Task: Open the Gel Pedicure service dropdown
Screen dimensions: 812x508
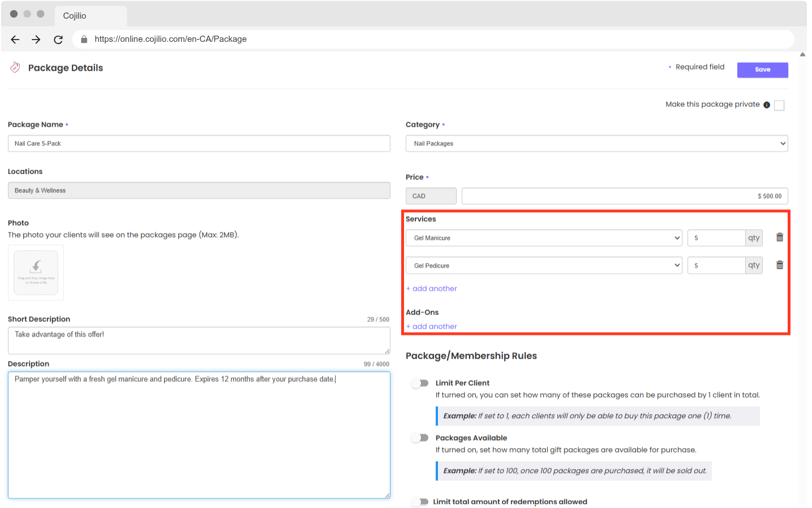Action: [544, 265]
